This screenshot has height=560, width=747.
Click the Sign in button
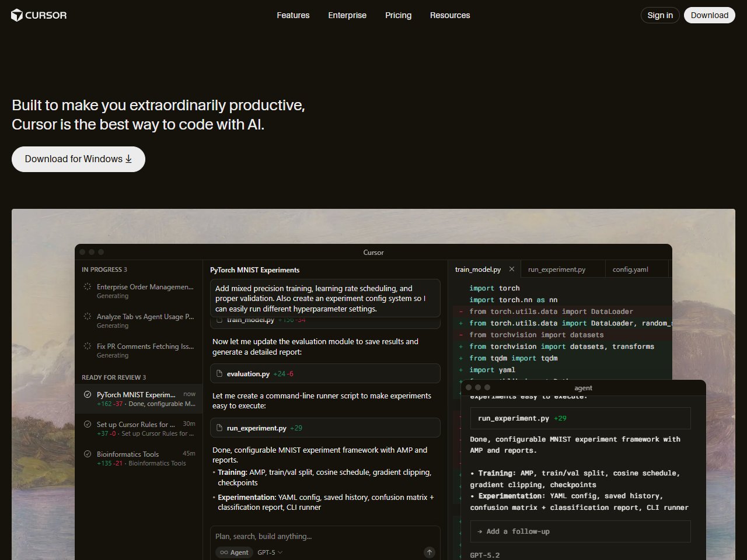pyautogui.click(x=659, y=15)
